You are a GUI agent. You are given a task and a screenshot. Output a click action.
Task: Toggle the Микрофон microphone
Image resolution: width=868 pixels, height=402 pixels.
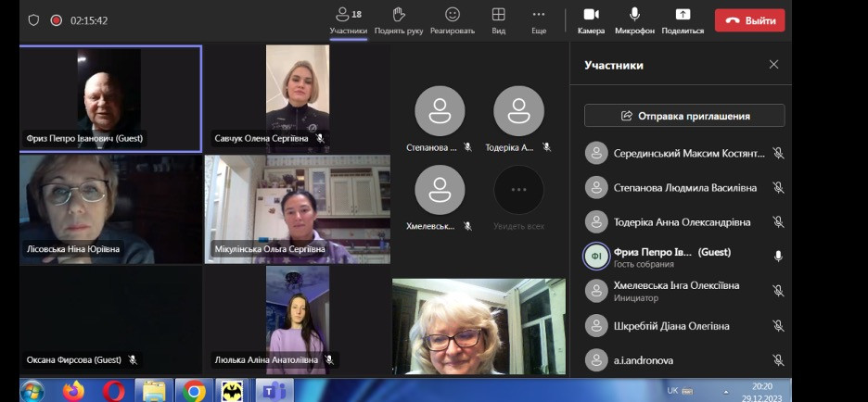[634, 21]
